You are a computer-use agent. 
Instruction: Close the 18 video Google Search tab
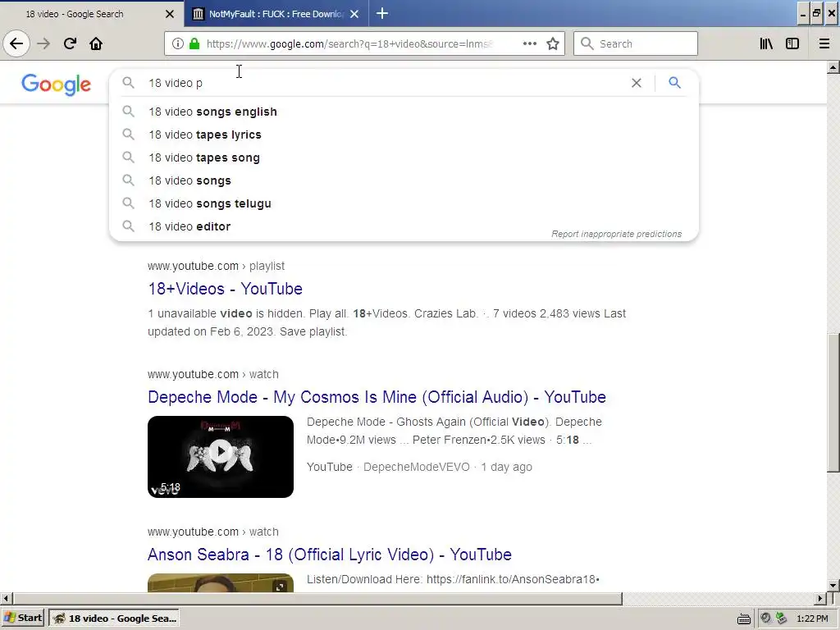[169, 14]
